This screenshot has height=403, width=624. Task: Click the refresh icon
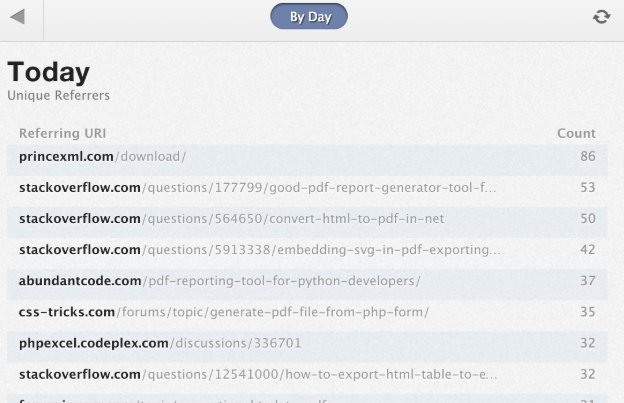(601, 17)
